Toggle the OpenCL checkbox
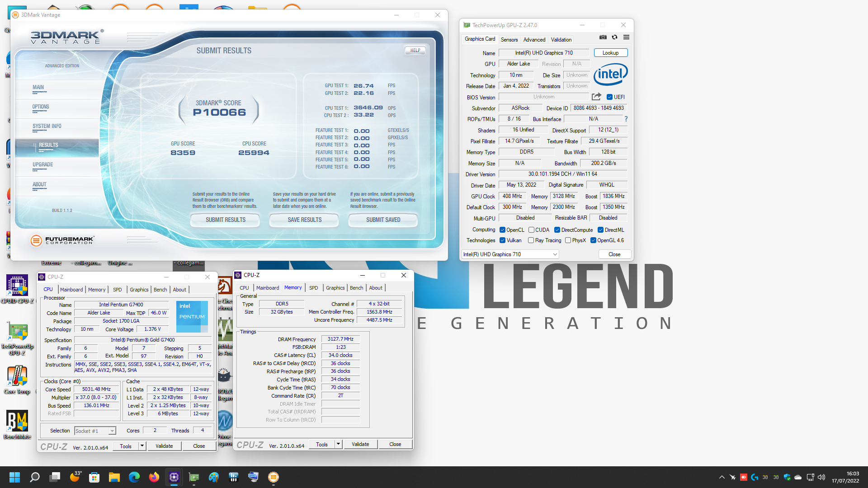Screen dimensions: 868x488 pyautogui.click(x=502, y=230)
